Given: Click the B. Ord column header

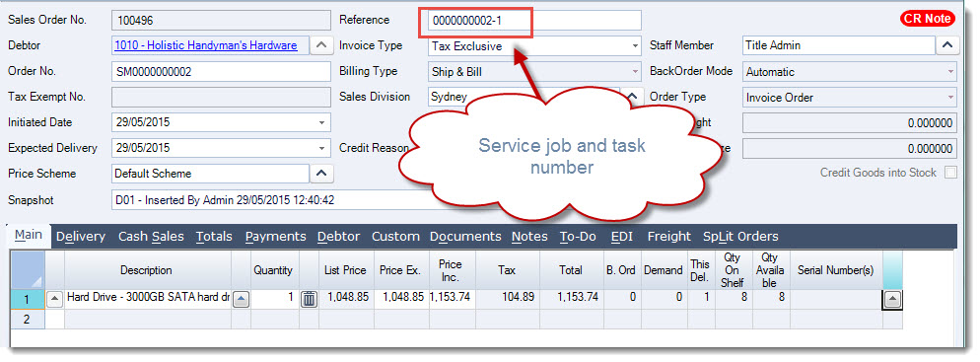Looking at the screenshot, I should click(x=622, y=270).
